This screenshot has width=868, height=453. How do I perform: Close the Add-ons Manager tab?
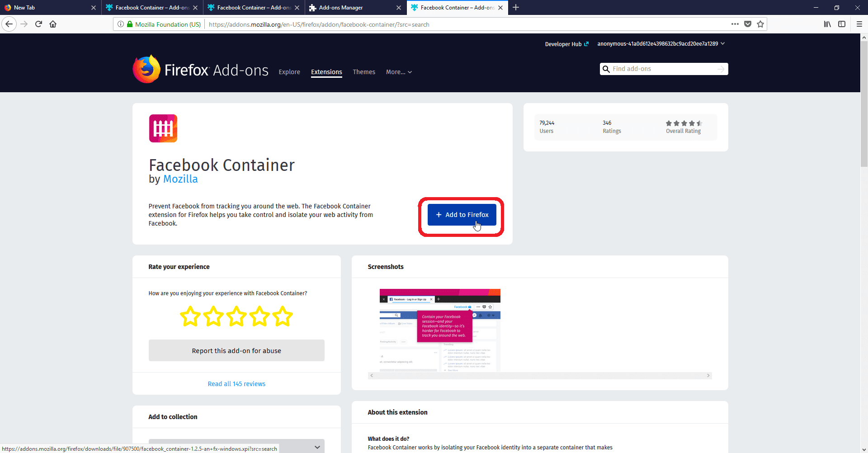[399, 8]
